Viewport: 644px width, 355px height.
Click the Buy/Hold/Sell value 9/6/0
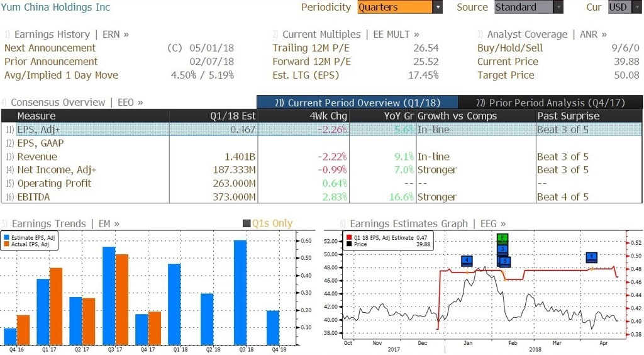coord(625,48)
